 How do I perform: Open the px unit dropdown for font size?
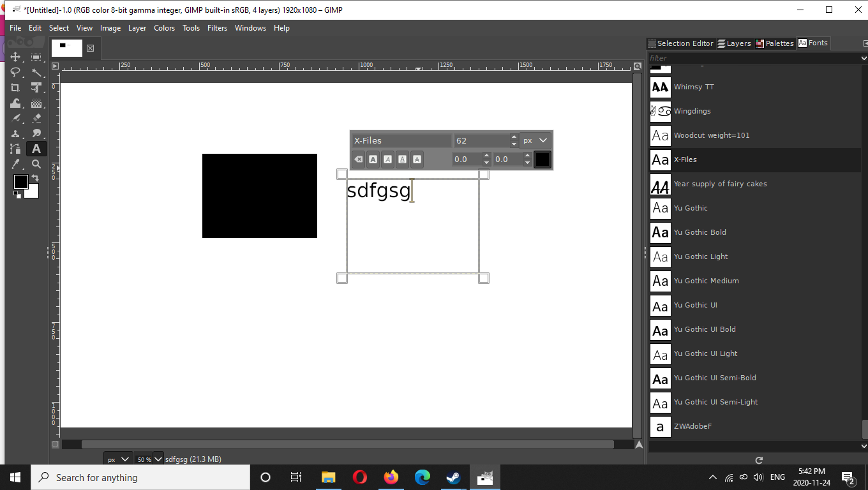pos(535,140)
